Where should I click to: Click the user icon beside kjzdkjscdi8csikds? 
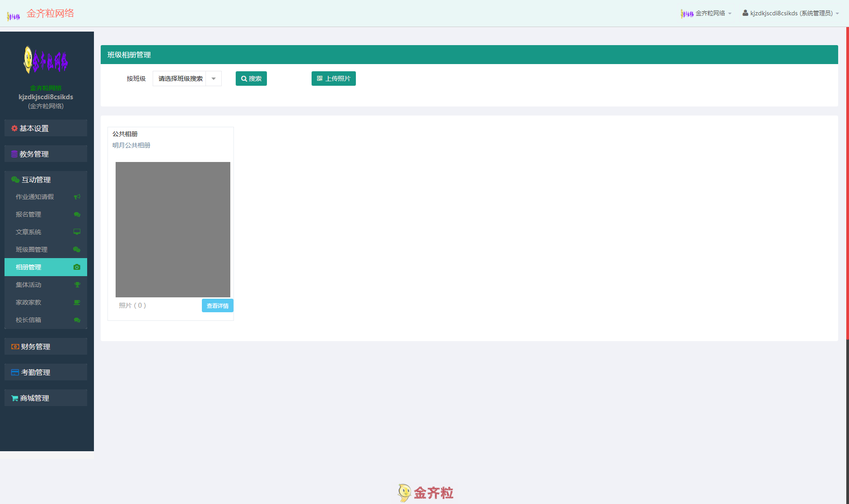point(745,13)
